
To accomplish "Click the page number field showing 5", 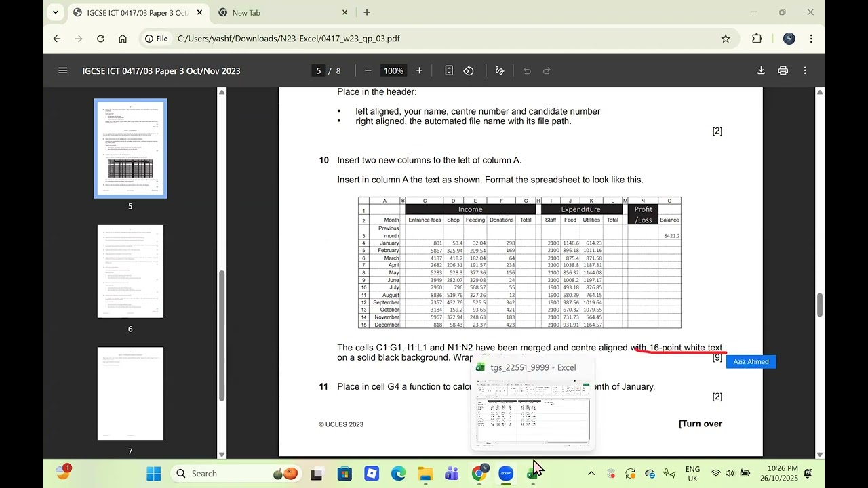I will (318, 70).
